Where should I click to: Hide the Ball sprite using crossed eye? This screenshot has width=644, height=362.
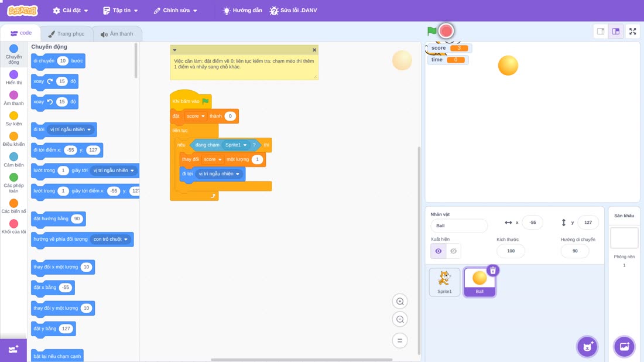[x=453, y=251]
